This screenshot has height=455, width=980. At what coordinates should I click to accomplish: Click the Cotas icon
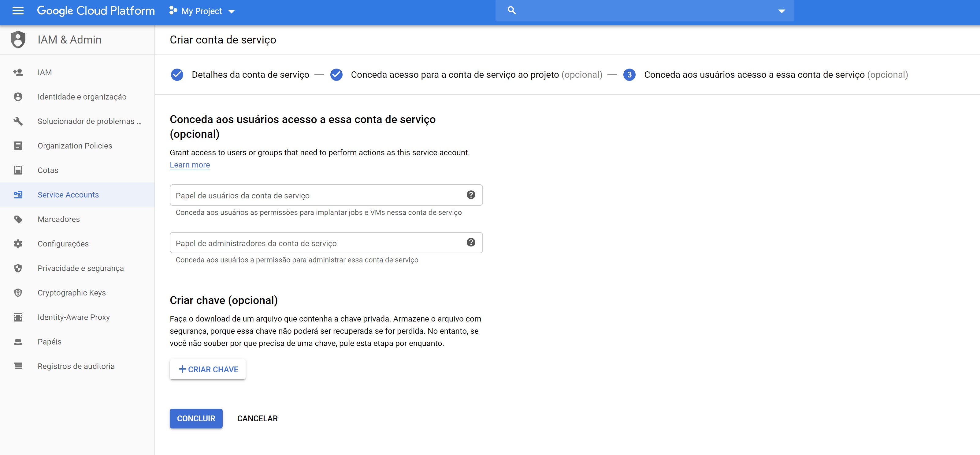click(18, 170)
